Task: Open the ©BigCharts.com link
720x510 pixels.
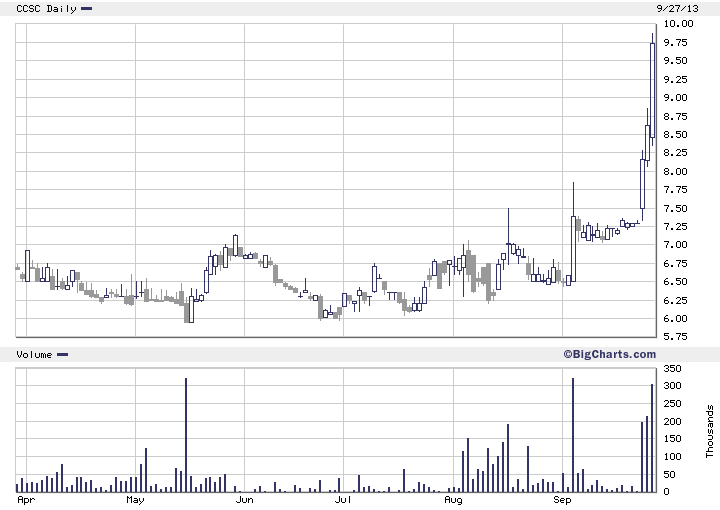Action: coord(610,354)
